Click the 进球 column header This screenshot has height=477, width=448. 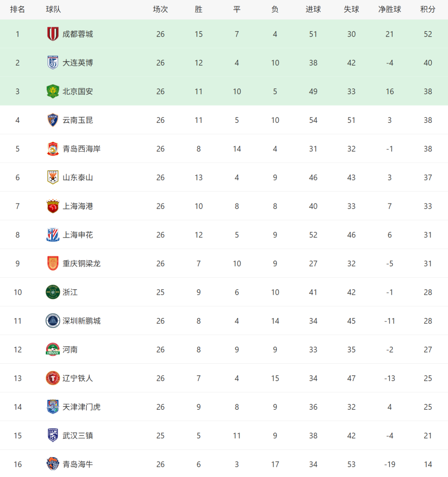pos(313,10)
